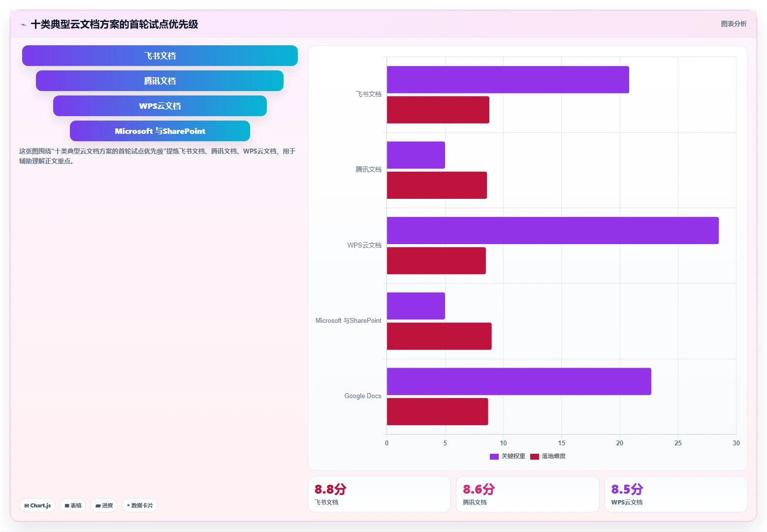The width and height of the screenshot is (767, 532).
Task: Click the red 落地难度 bar for WPS云文档
Action: coord(436,261)
